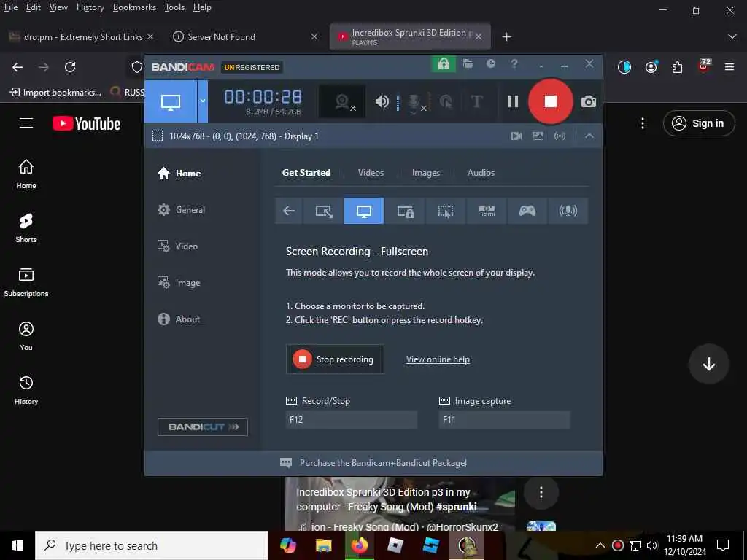The height and width of the screenshot is (560, 747).
Task: Go to YouTube Home in sidebar
Action: tap(26, 174)
